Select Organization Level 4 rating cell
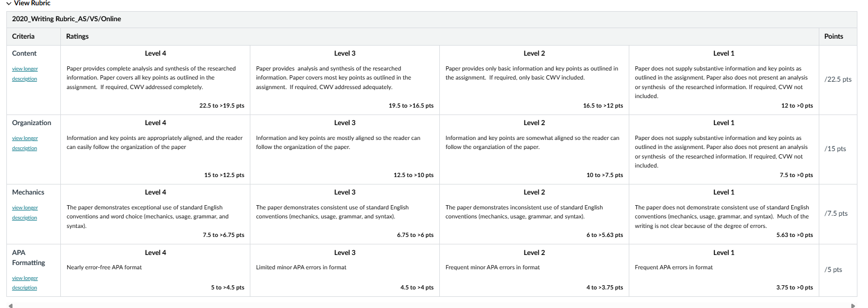868x308 pixels. 156,149
